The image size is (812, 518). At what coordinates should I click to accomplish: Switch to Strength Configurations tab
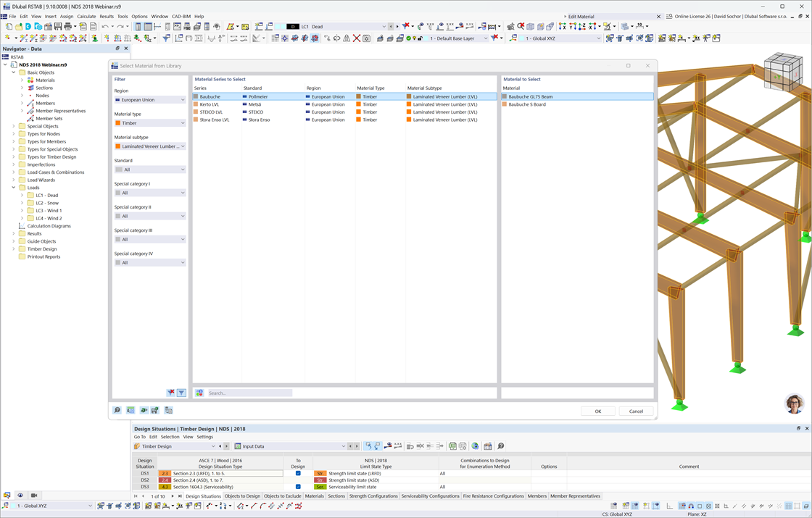(x=373, y=496)
